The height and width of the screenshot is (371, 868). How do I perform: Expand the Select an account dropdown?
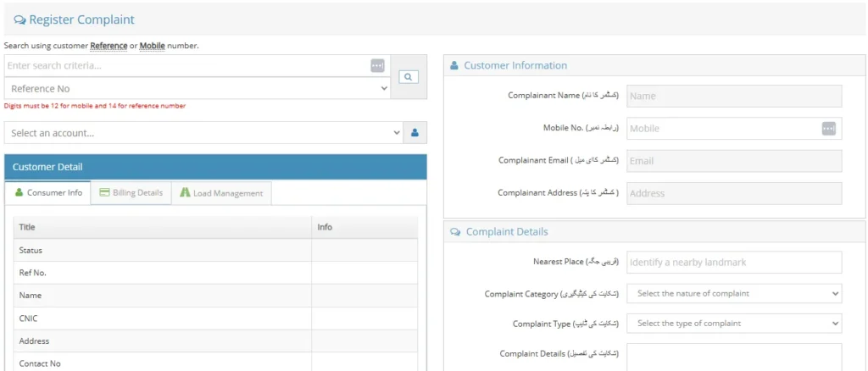pyautogui.click(x=203, y=133)
